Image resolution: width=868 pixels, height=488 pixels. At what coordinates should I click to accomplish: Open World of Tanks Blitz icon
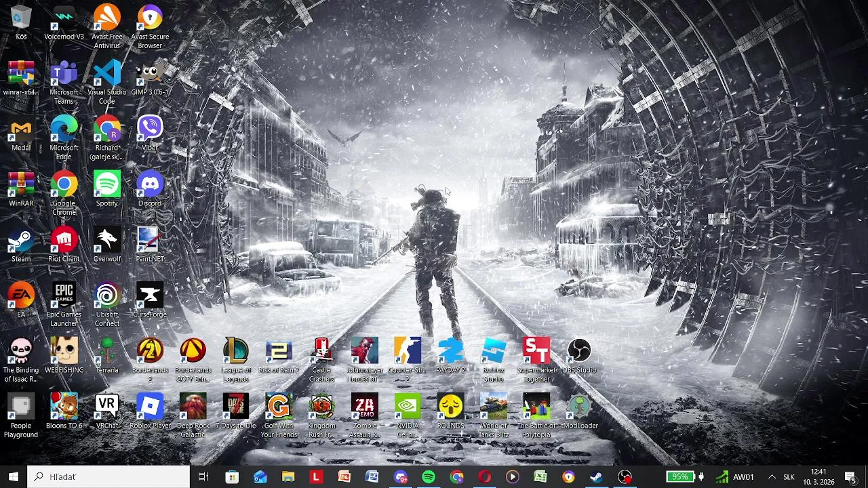tap(494, 415)
